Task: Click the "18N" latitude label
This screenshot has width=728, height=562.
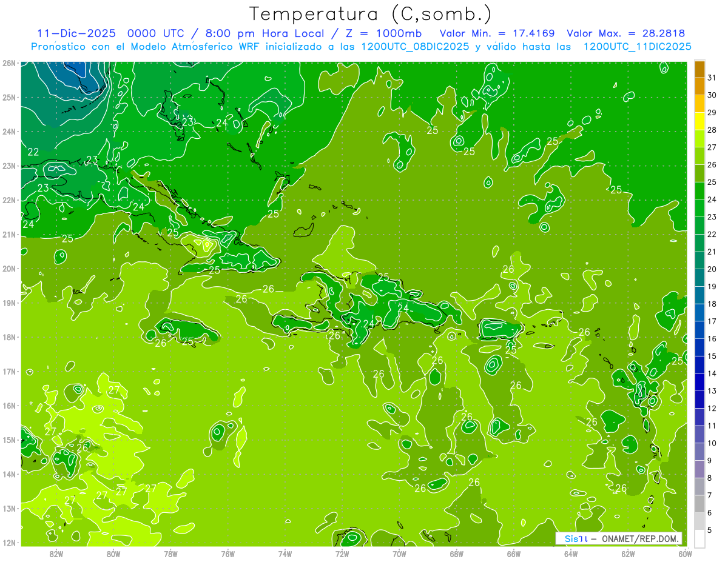Action: click(x=8, y=337)
